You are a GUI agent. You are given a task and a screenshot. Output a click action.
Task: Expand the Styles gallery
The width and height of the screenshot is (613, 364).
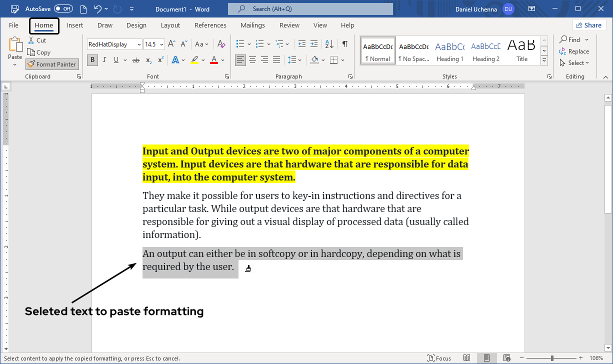pos(544,61)
